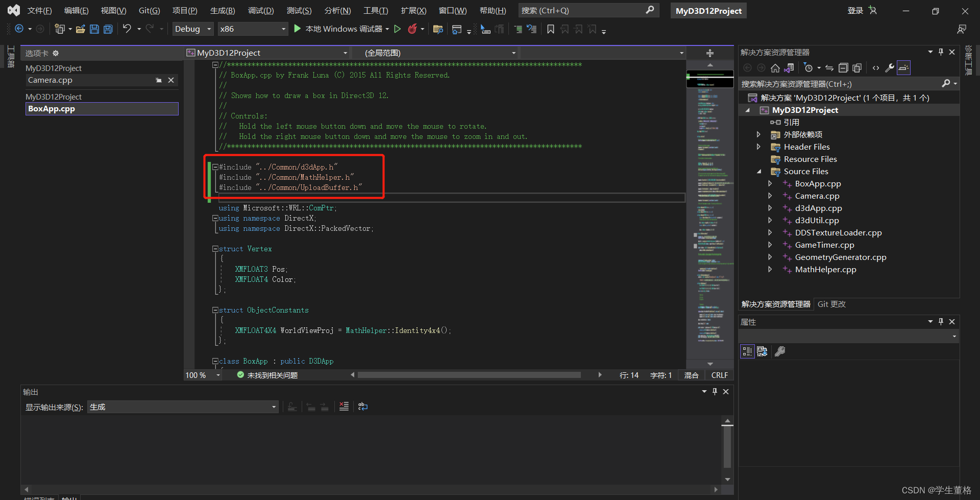Switch to the Git 更改 tab

(x=831, y=304)
